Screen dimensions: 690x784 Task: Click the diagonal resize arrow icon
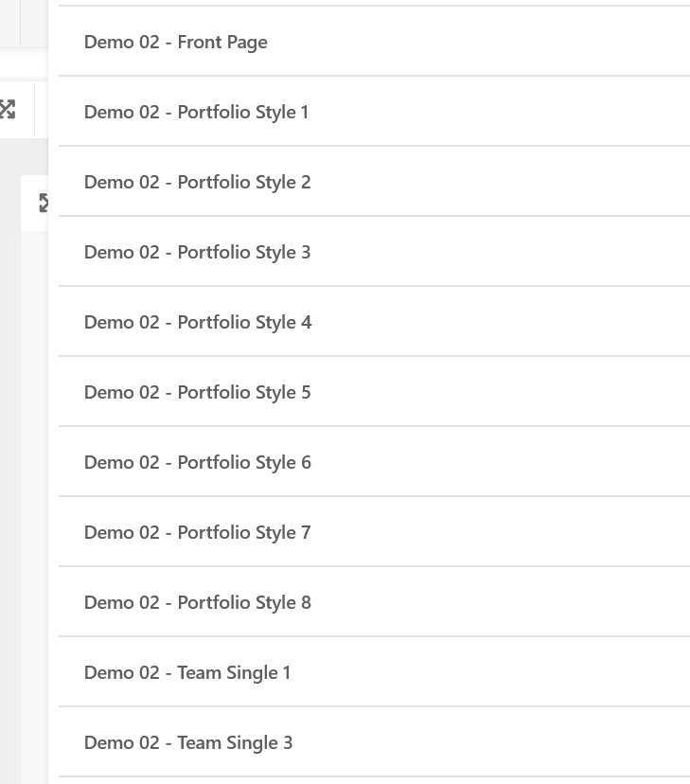[43, 202]
